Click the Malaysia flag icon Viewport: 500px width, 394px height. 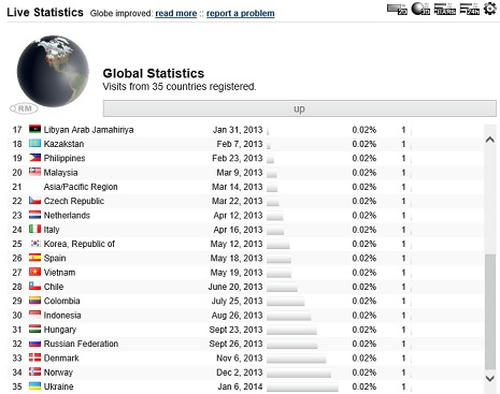(x=35, y=172)
